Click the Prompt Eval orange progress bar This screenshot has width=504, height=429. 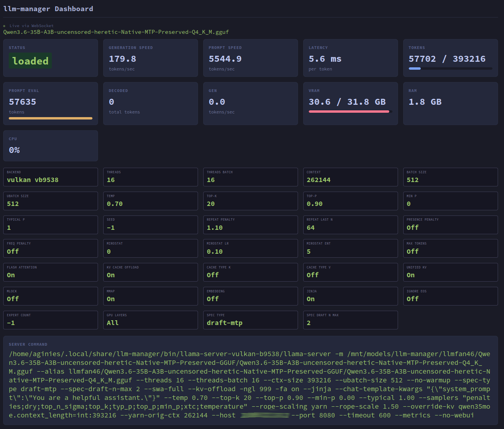(51, 118)
